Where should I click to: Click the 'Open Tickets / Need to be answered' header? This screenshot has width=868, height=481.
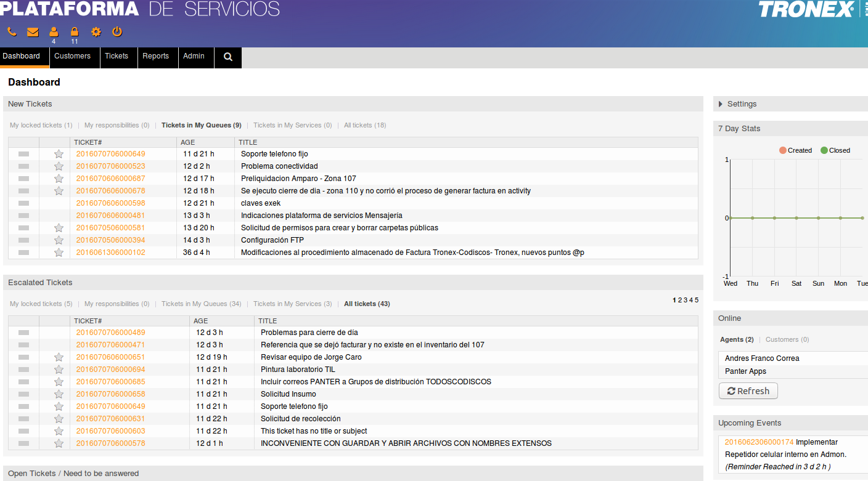point(353,474)
